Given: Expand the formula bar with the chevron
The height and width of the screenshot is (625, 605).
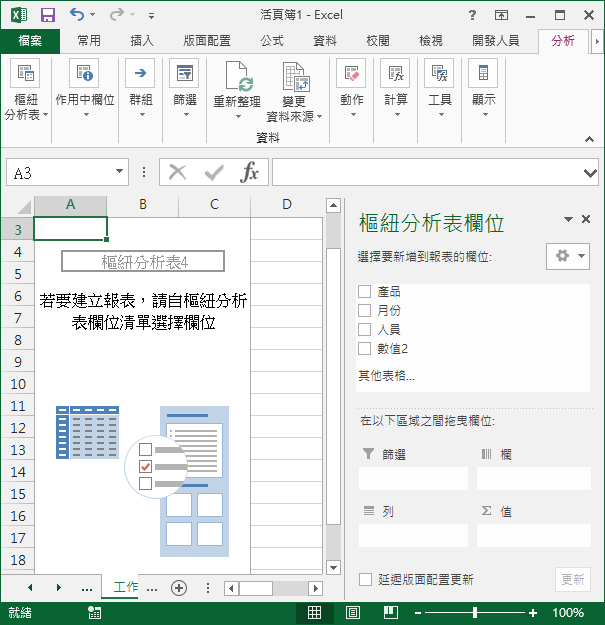Looking at the screenshot, I should 590,173.
